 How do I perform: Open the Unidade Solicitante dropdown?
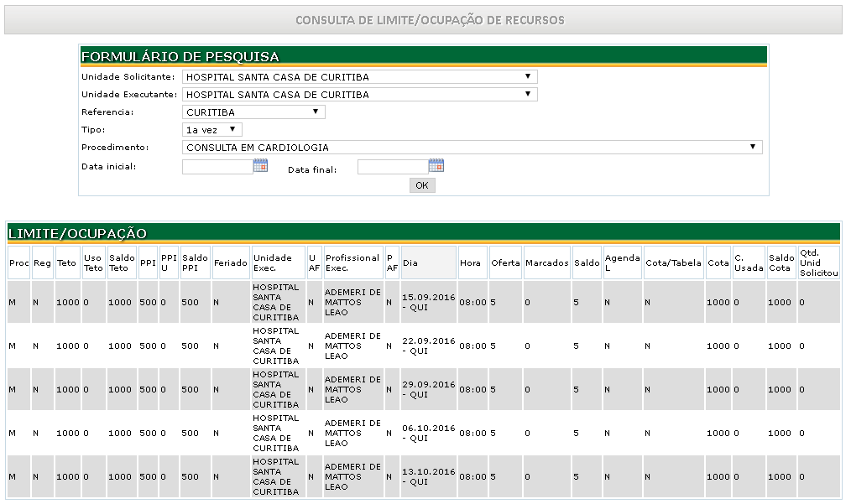[529, 75]
